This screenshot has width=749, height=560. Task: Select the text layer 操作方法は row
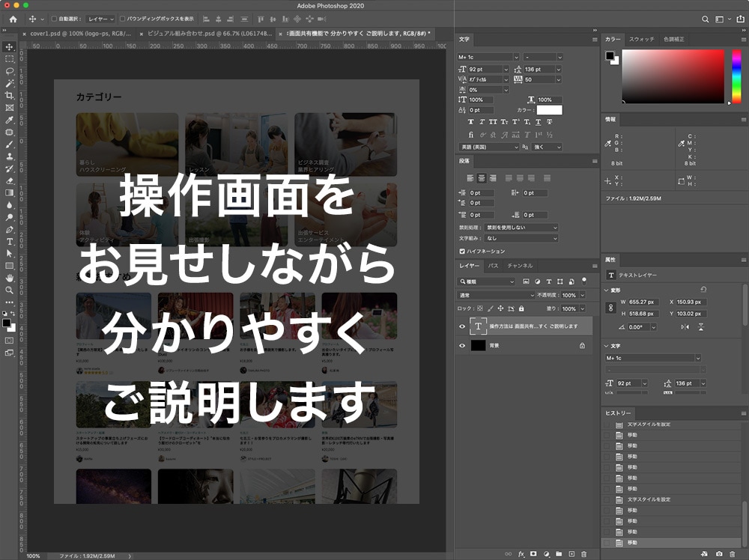[524, 326]
